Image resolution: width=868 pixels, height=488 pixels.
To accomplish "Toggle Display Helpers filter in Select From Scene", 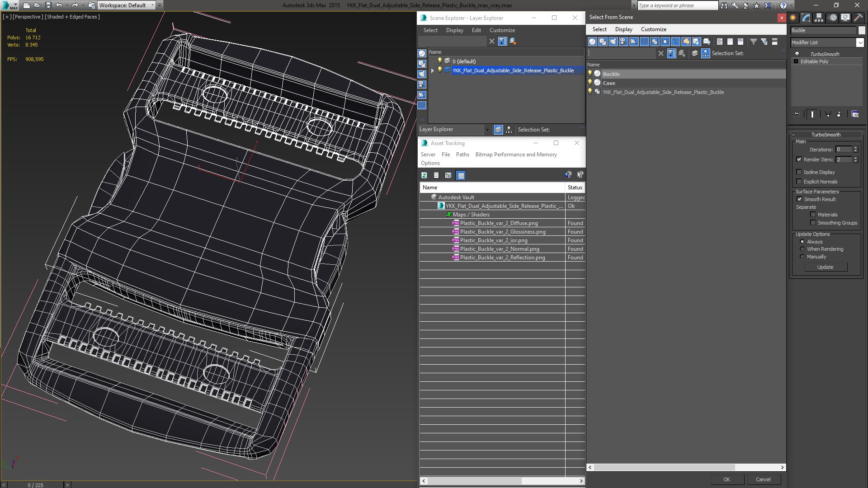I will pyautogui.click(x=634, y=42).
